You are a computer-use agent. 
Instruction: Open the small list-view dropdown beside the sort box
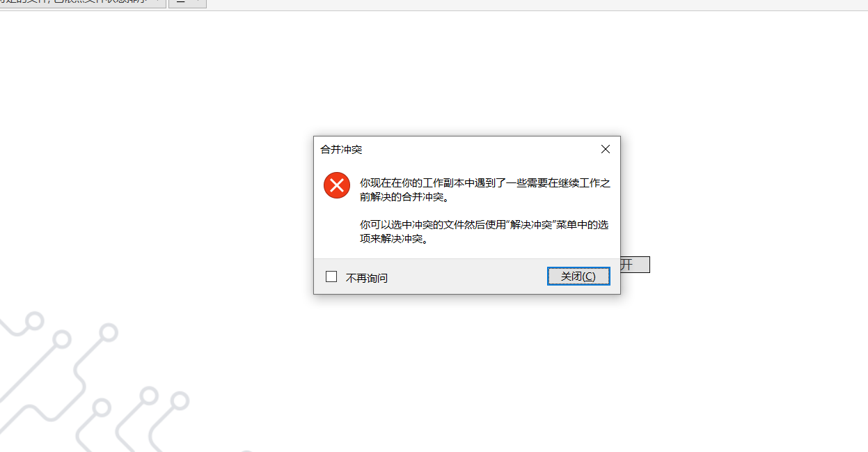[187, 3]
